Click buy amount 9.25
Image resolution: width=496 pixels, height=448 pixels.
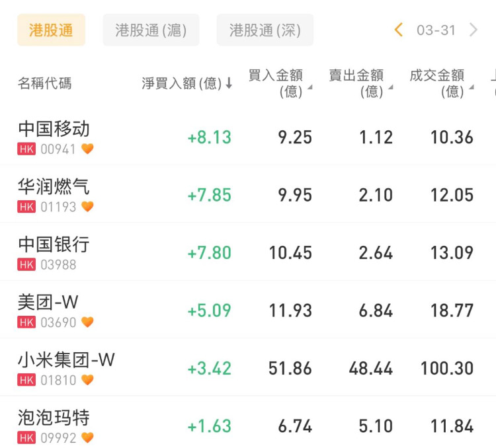(x=295, y=137)
